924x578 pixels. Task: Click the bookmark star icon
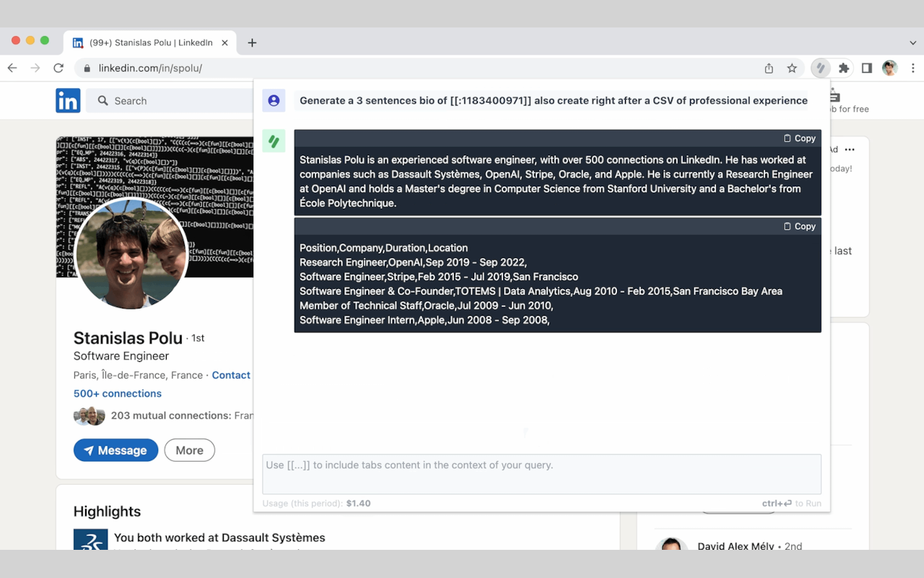click(x=792, y=68)
